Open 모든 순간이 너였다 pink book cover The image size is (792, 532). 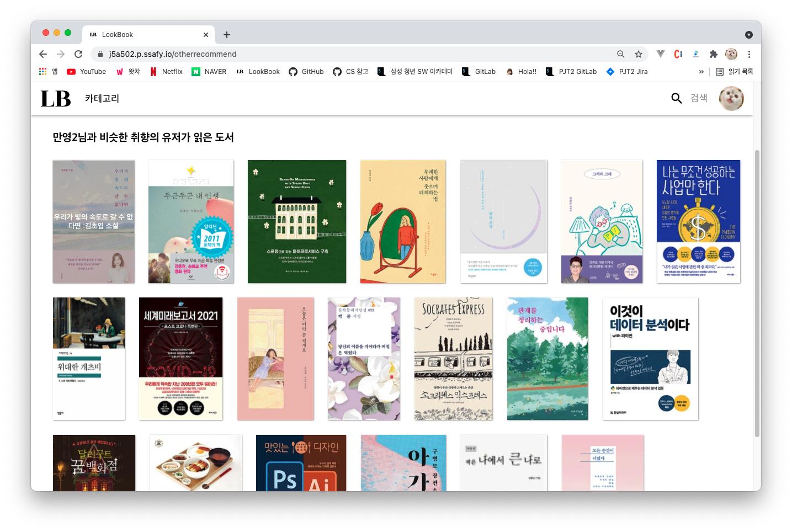pyautogui.click(x=603, y=462)
